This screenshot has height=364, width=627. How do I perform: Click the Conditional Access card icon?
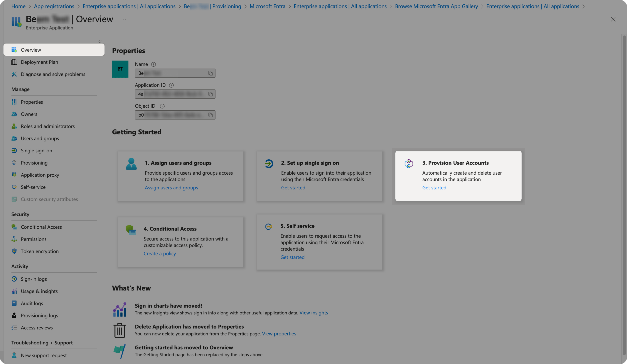(131, 230)
